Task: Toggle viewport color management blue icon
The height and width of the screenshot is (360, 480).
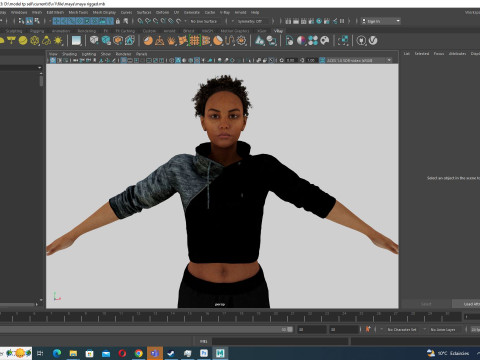Action: pyautogui.click(x=322, y=60)
